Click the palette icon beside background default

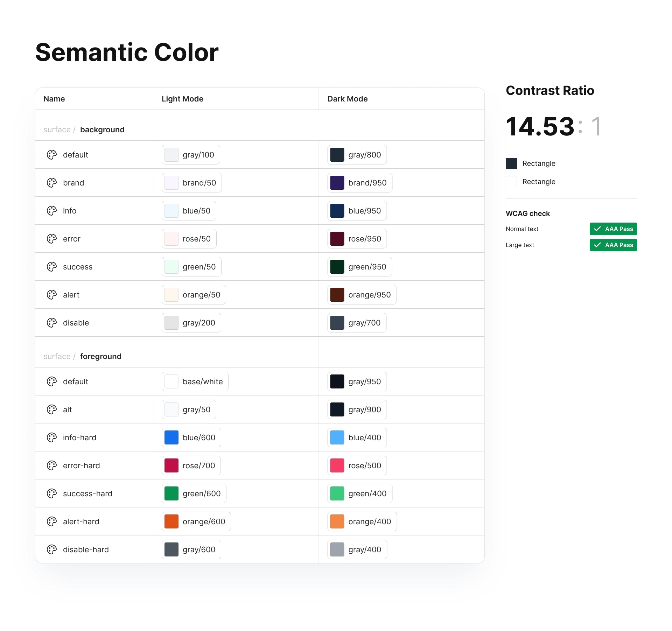[52, 155]
